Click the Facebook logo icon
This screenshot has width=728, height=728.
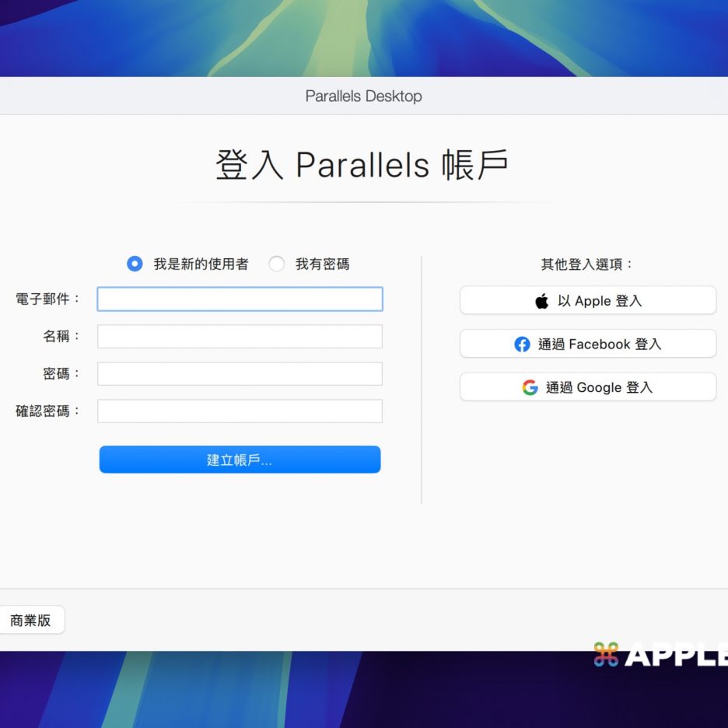point(522,344)
